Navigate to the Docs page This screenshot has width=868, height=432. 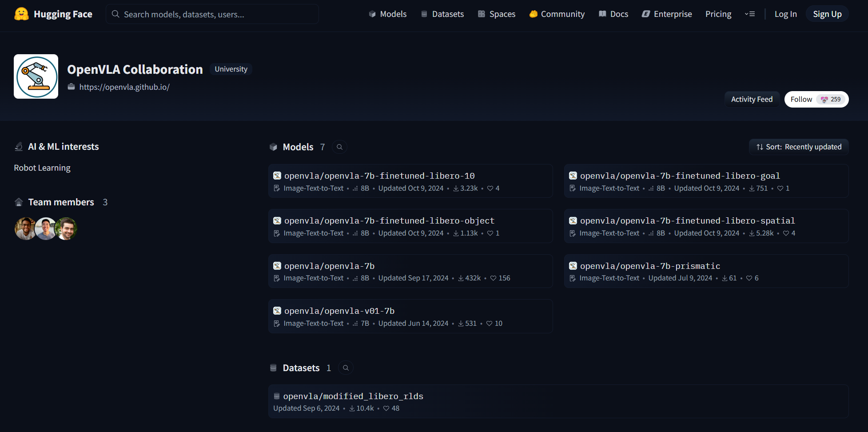click(x=613, y=14)
